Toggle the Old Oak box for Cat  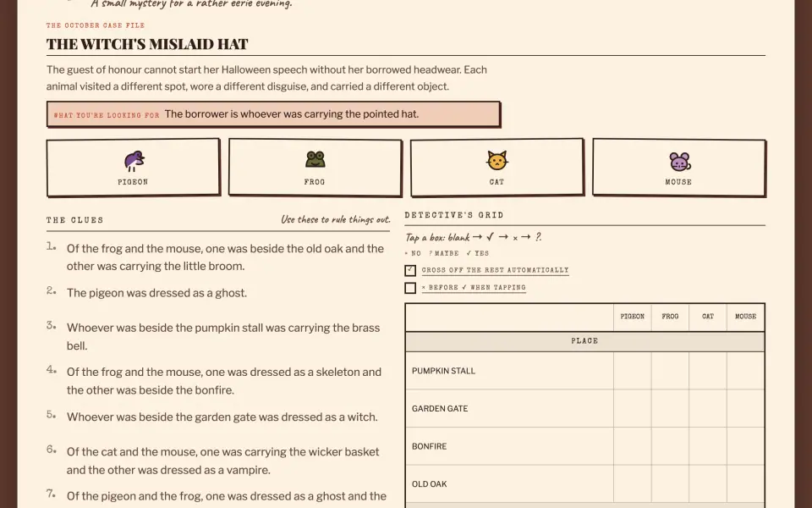tap(708, 484)
